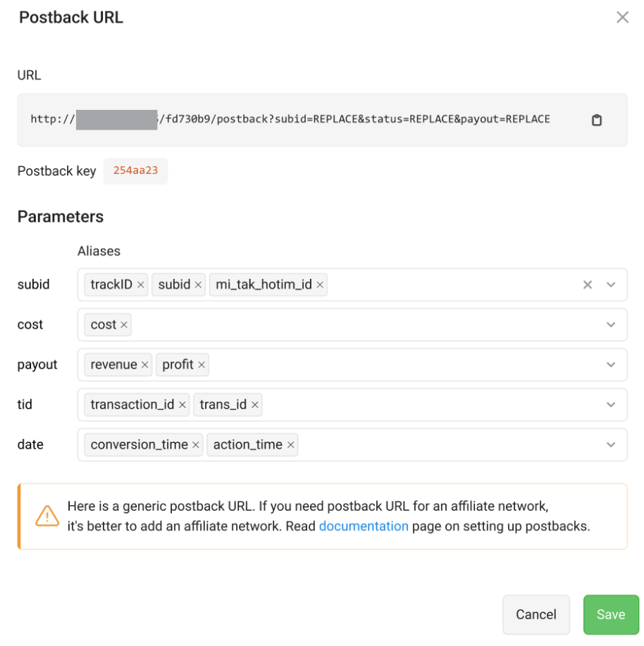
Task: Expand the payout aliases dropdown
Action: (611, 365)
